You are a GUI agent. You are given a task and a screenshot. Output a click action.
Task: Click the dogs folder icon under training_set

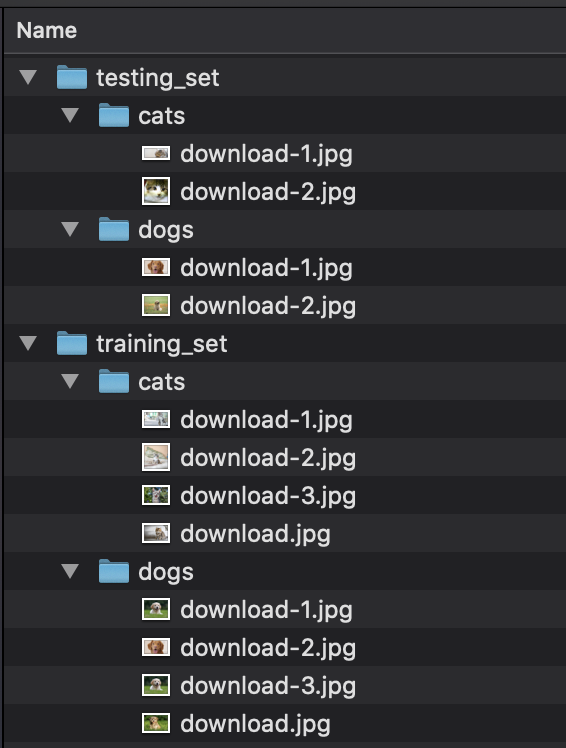click(114, 571)
